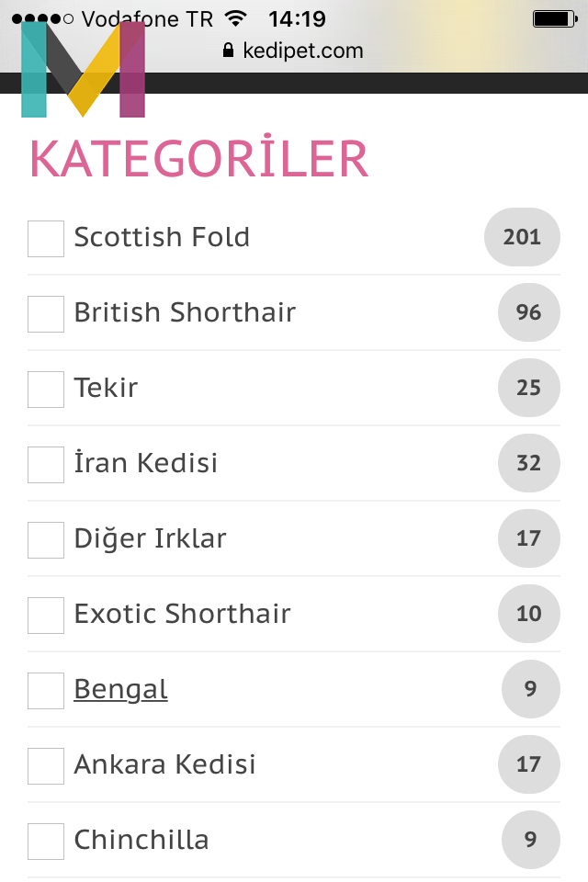This screenshot has height=882, width=588.
Task: Open the Bengal category link
Action: [x=120, y=689]
